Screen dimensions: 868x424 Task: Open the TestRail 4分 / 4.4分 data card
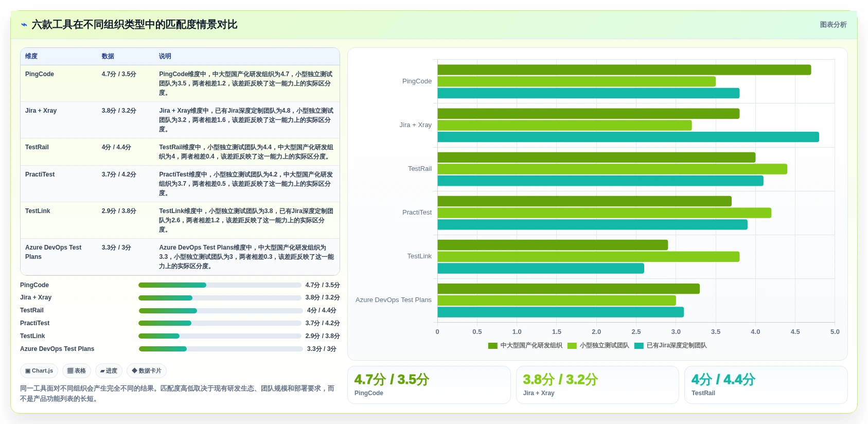[766, 385]
